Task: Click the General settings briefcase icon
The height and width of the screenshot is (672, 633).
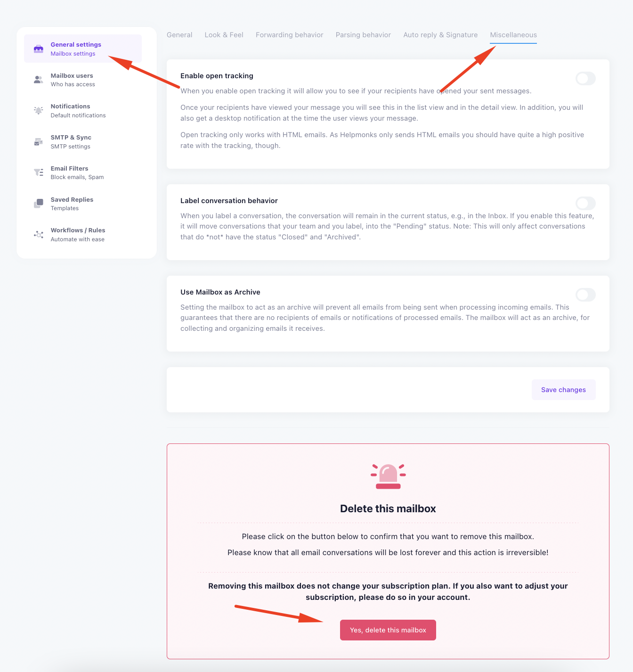Action: (x=39, y=49)
